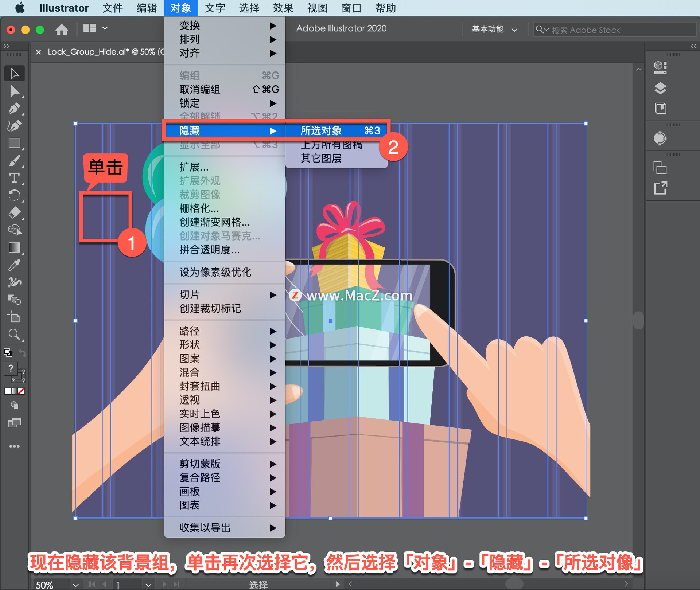Viewport: 700px width, 590px height.
Task: Open the document arrangement dropdown
Action: [x=95, y=28]
